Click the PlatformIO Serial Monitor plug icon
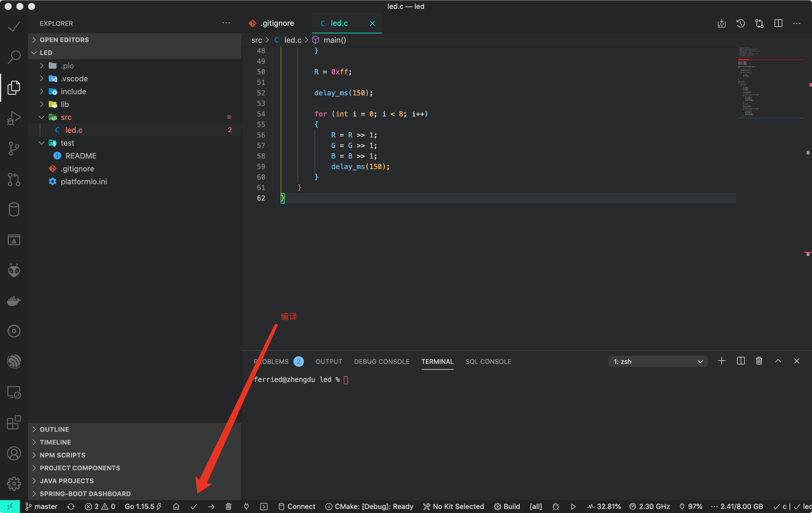The height and width of the screenshot is (513, 812). pyautogui.click(x=246, y=506)
